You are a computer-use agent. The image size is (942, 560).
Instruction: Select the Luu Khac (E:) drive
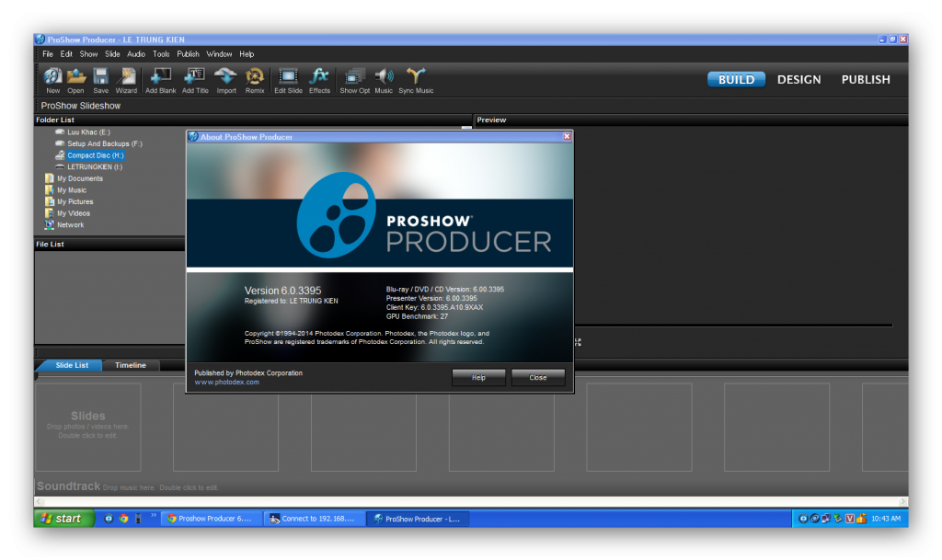82,132
